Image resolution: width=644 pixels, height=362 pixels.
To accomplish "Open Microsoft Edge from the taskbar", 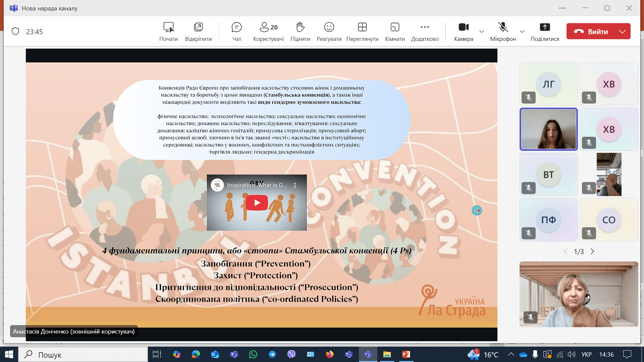I will (x=196, y=354).
